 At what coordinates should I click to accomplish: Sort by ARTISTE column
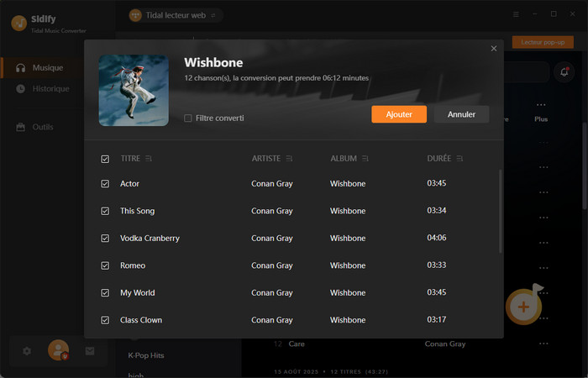point(290,159)
